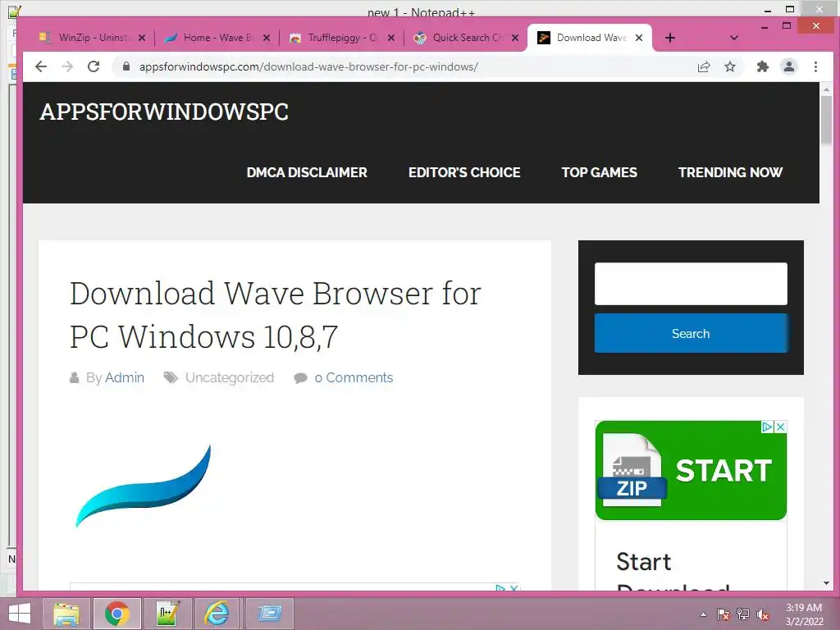
Task: Open the DMCA DISCLAIMER menu item
Action: (x=307, y=172)
